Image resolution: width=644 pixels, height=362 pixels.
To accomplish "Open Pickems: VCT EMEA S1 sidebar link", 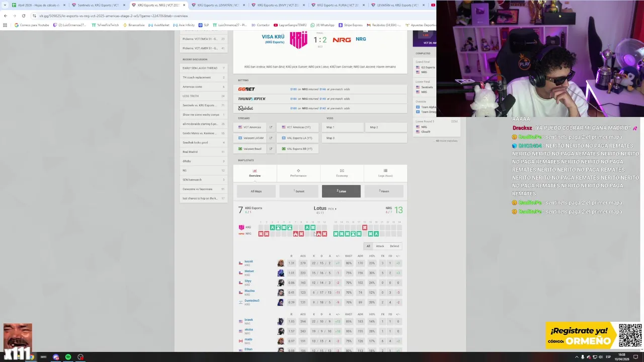I will pos(203,39).
